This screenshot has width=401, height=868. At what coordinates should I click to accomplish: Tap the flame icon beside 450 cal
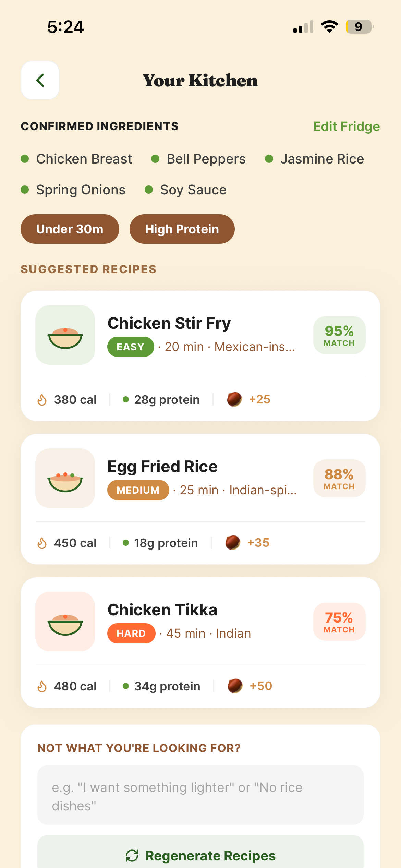click(42, 543)
